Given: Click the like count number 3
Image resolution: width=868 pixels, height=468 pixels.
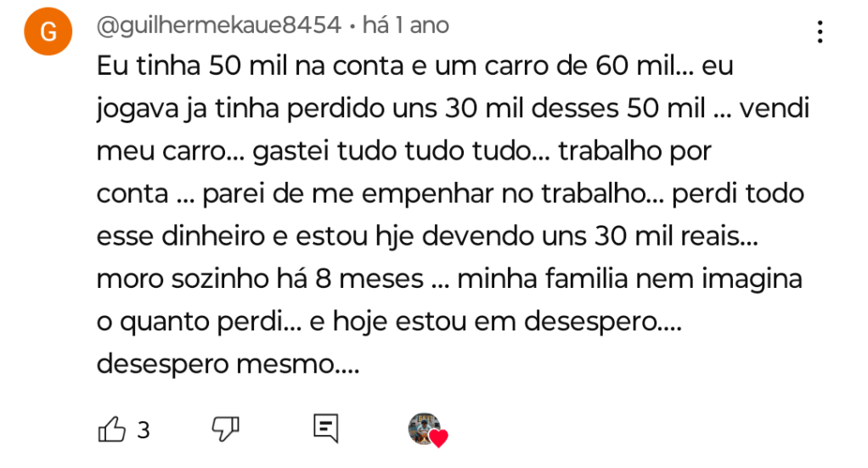Looking at the screenshot, I should pyautogui.click(x=144, y=430).
